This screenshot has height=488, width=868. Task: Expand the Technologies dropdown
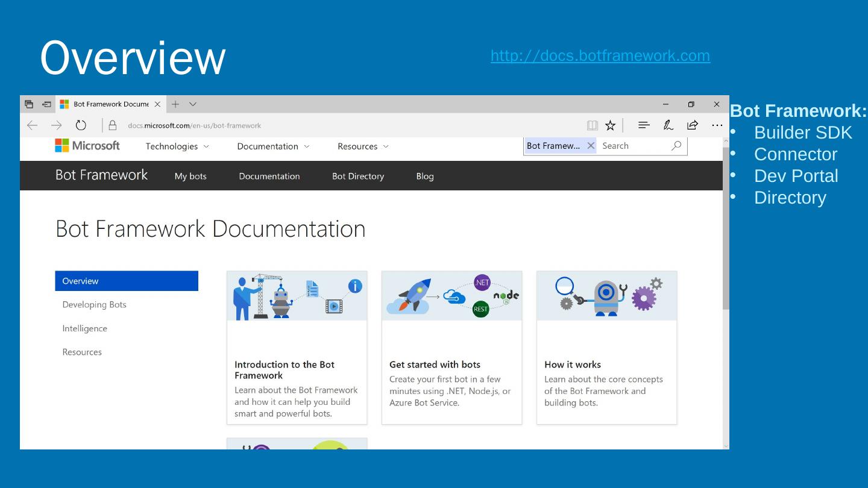[177, 146]
